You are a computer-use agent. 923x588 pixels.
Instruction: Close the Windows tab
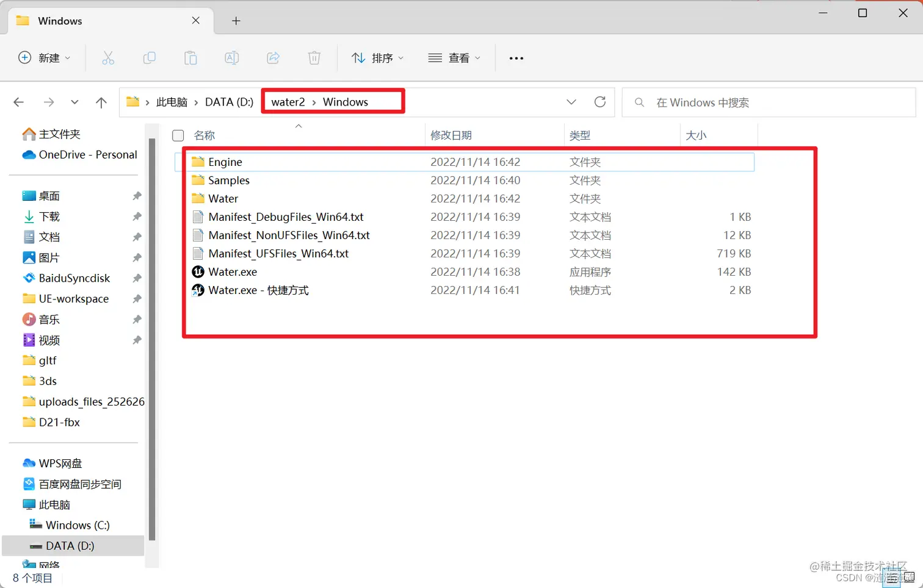[196, 20]
